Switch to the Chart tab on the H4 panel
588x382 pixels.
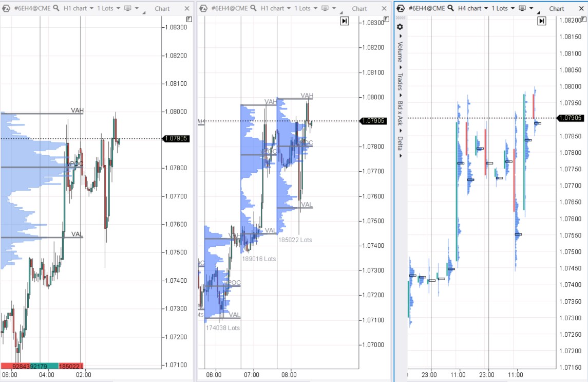[556, 8]
